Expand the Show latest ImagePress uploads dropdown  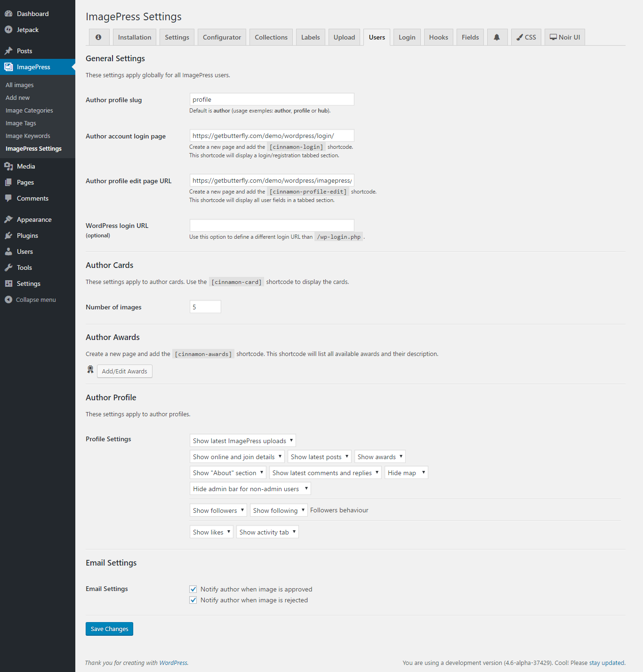[242, 441]
